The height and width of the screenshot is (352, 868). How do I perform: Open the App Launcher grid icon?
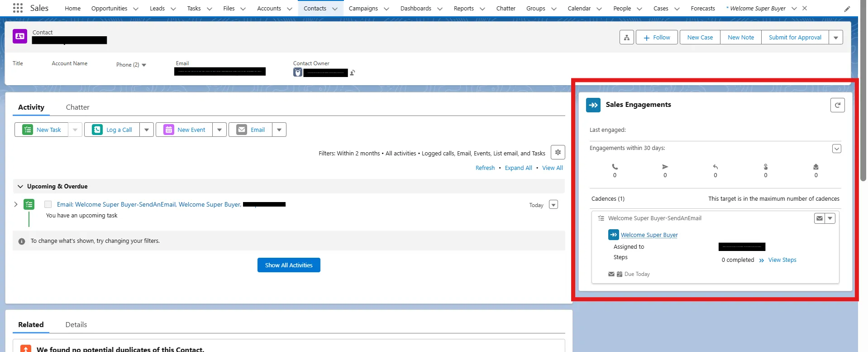pyautogui.click(x=18, y=8)
